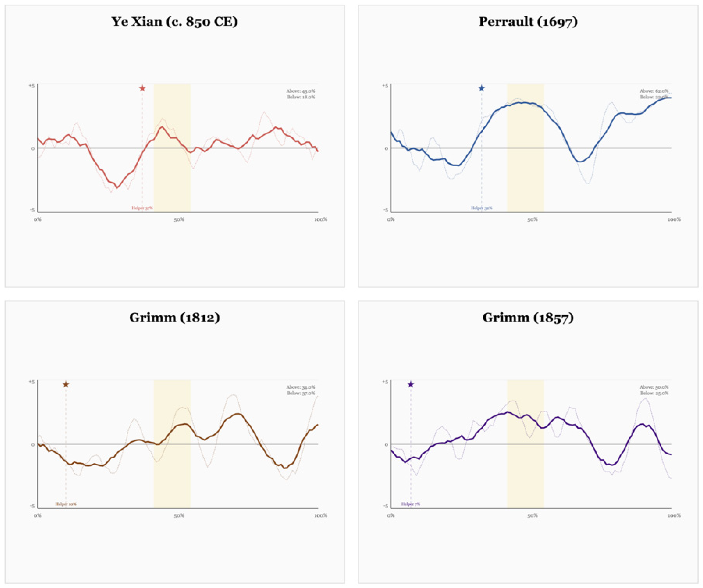This screenshot has height=588, width=703.
Task: Select the "Grimm (1812)" chart title
Action: click(174, 317)
